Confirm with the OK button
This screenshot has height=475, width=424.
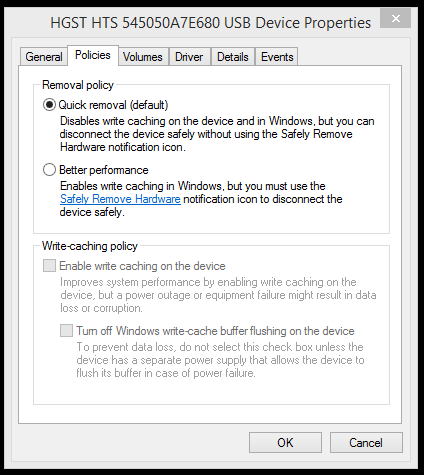(x=285, y=443)
